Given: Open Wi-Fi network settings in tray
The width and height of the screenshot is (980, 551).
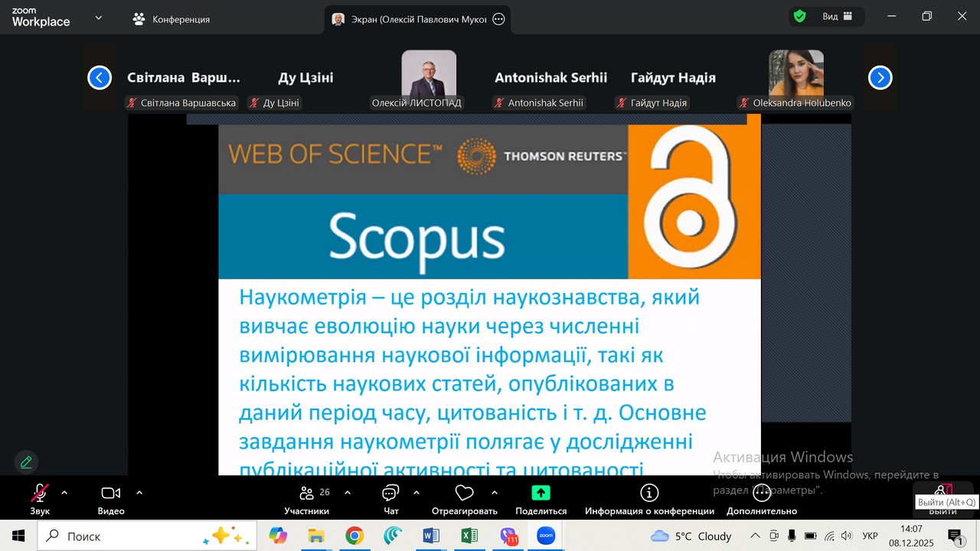Looking at the screenshot, I should coord(829,536).
